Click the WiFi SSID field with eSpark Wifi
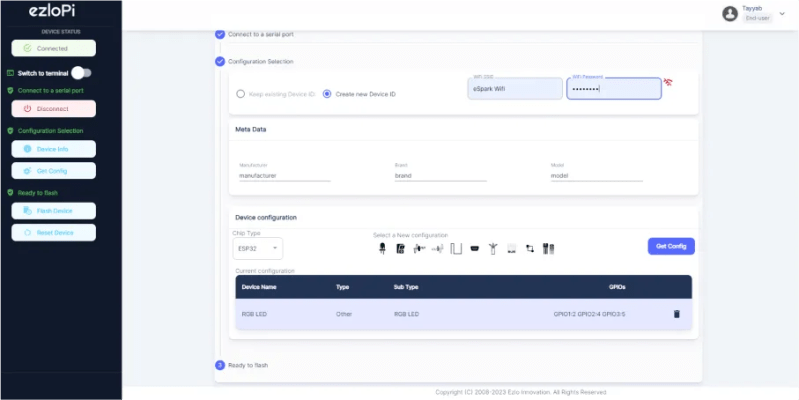The image size is (799, 400). [x=515, y=89]
